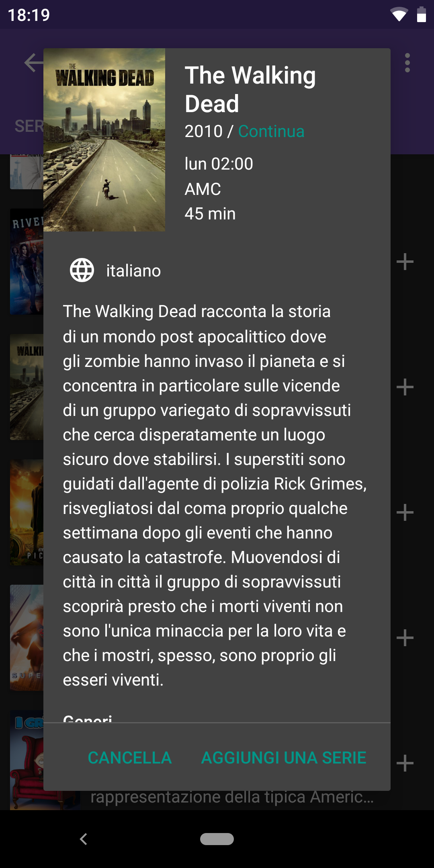This screenshot has height=868, width=434.
Task: Tap the plus icon beside Walking Dead row
Action: pyautogui.click(x=405, y=387)
